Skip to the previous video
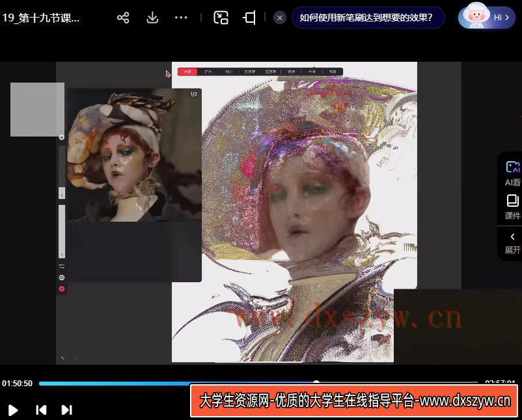This screenshot has width=522, height=420. click(41, 410)
